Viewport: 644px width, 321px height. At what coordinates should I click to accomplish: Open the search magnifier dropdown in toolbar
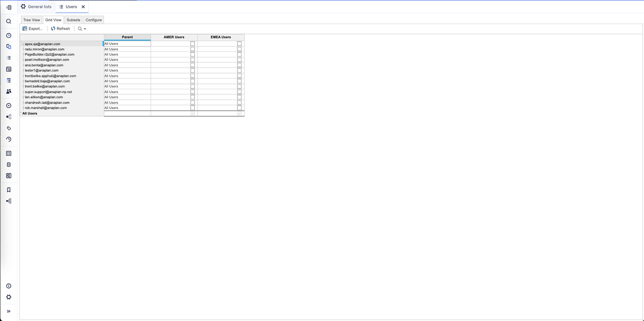[x=82, y=29]
